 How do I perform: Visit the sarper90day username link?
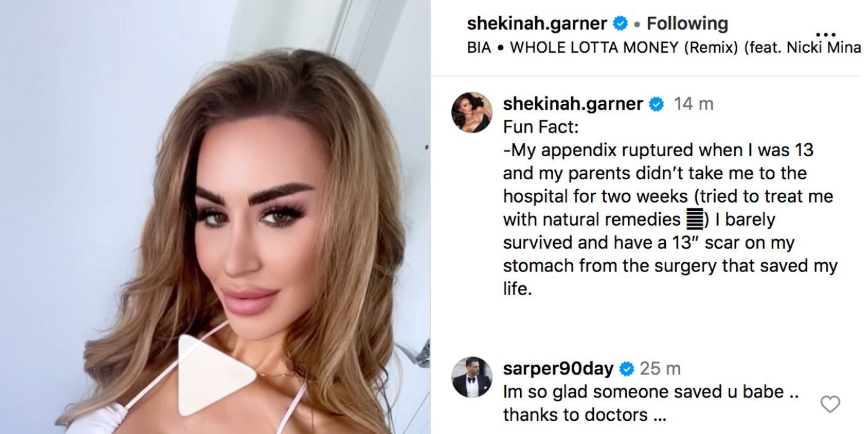[558, 370]
